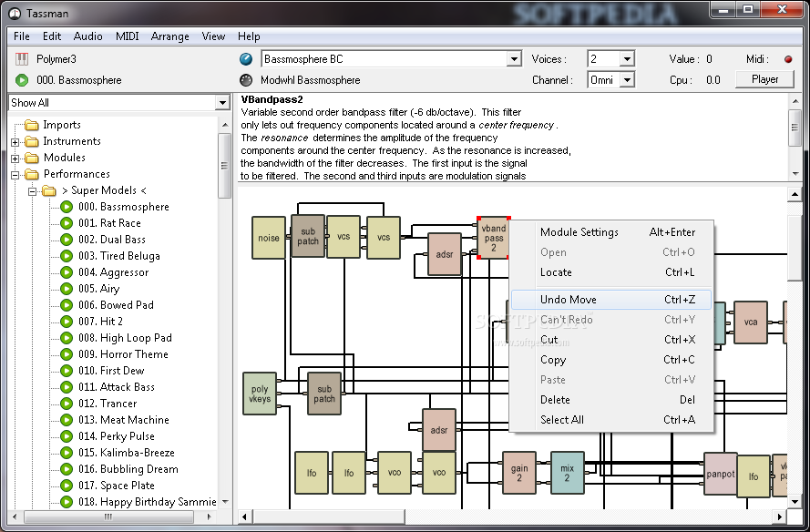The image size is (810, 532).
Task: Select the poly vkeys module
Action: (260, 394)
